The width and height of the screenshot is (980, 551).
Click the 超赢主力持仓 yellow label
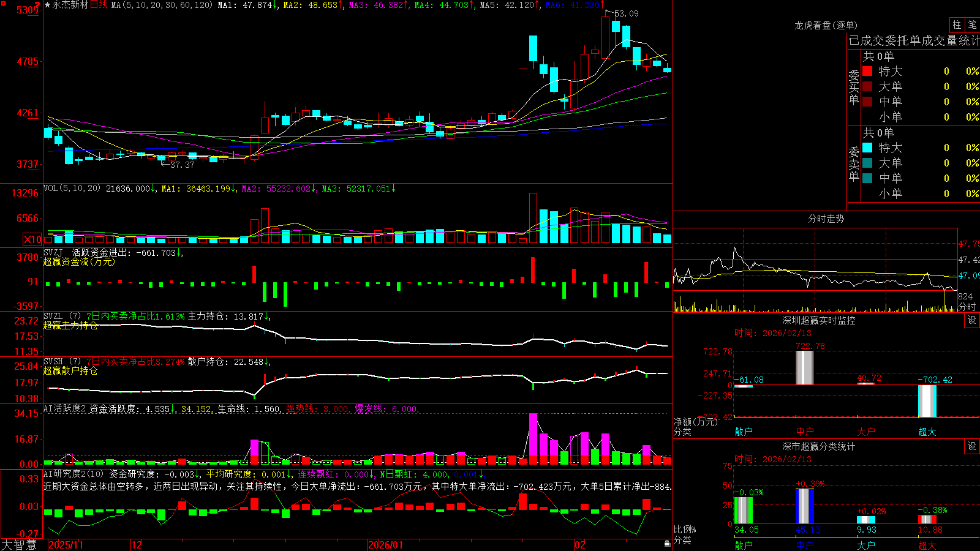pos(70,326)
